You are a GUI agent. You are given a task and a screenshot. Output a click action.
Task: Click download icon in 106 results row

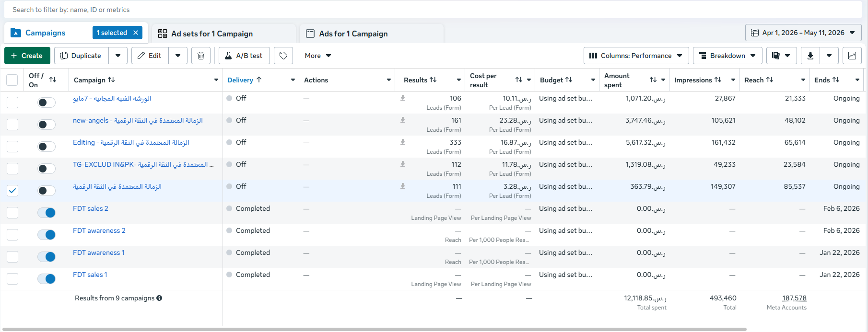403,98
